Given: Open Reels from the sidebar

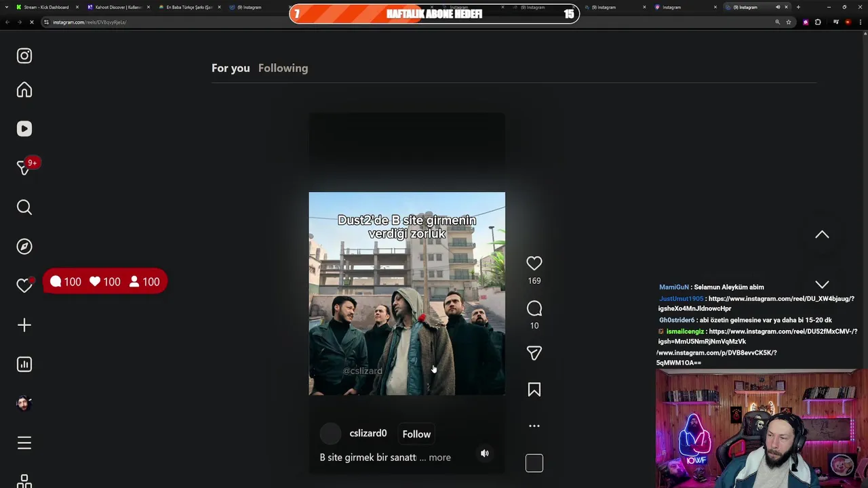Looking at the screenshot, I should (24, 129).
